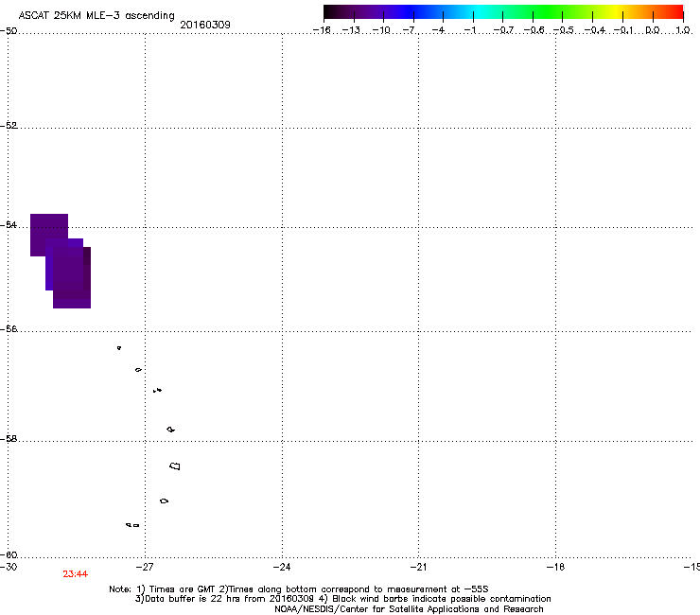Click the date 20160309 in the title
Viewport: 700px width, 615px height.
pos(205,25)
